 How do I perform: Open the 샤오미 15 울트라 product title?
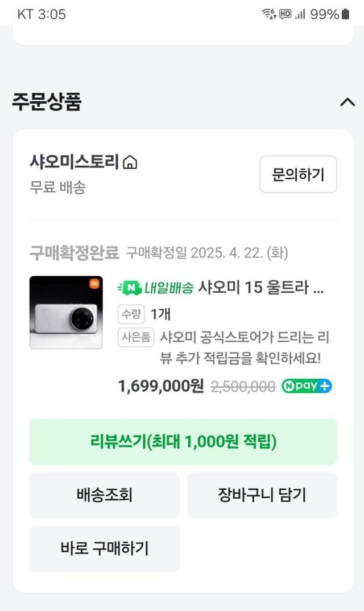tap(260, 288)
